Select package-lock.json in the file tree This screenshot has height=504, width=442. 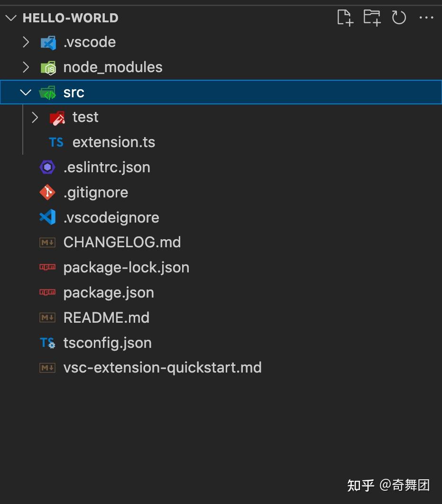(x=126, y=267)
